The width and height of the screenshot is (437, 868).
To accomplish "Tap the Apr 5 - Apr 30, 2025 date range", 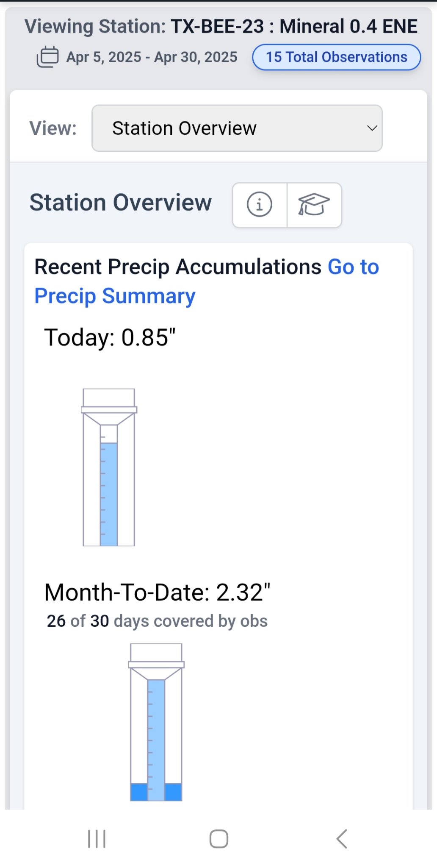I will [x=152, y=57].
